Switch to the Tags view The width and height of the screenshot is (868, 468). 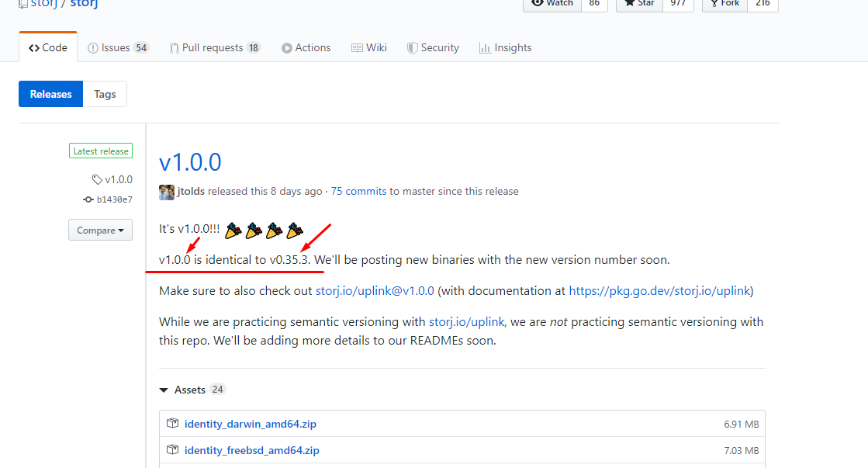105,94
